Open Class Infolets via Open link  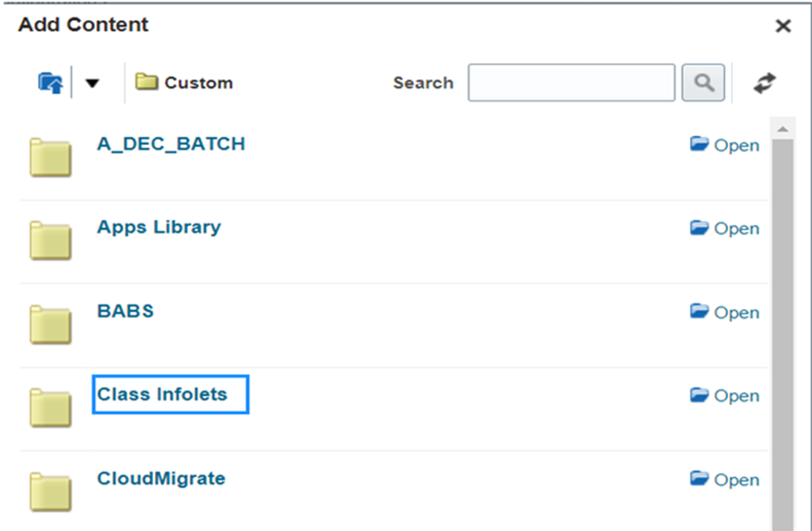tap(725, 395)
